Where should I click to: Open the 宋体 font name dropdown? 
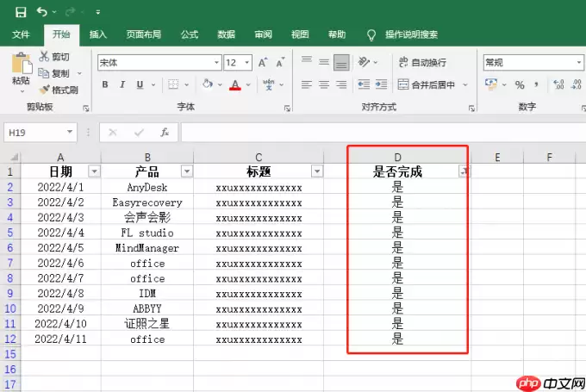pos(216,62)
